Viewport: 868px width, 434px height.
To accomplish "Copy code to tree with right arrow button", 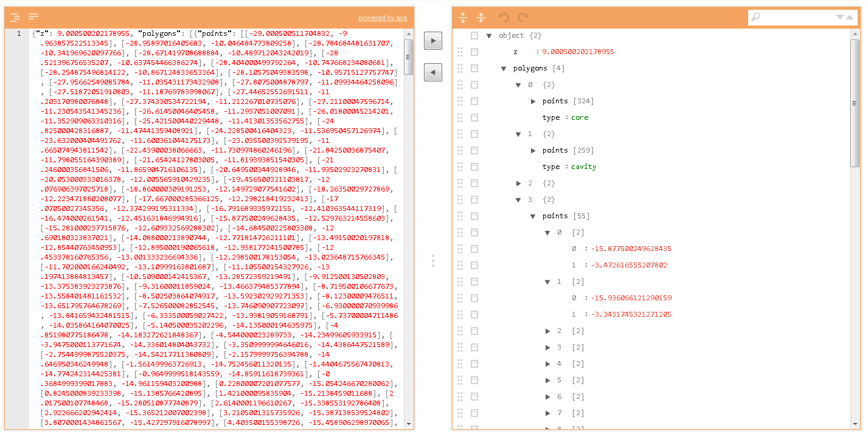I will click(432, 41).
